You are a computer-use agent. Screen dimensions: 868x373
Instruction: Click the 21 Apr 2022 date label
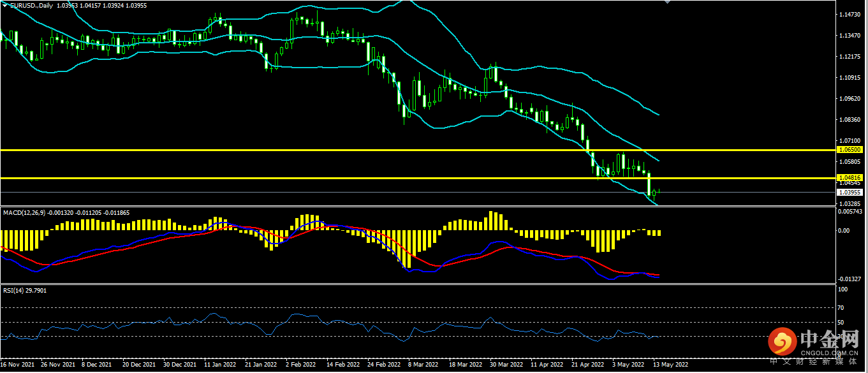[x=589, y=365]
